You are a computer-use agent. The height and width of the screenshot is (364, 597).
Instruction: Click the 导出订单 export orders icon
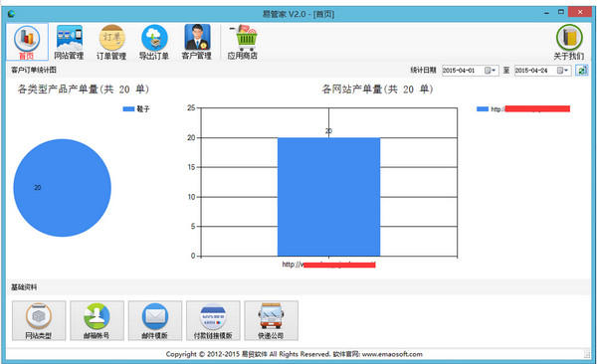154,42
